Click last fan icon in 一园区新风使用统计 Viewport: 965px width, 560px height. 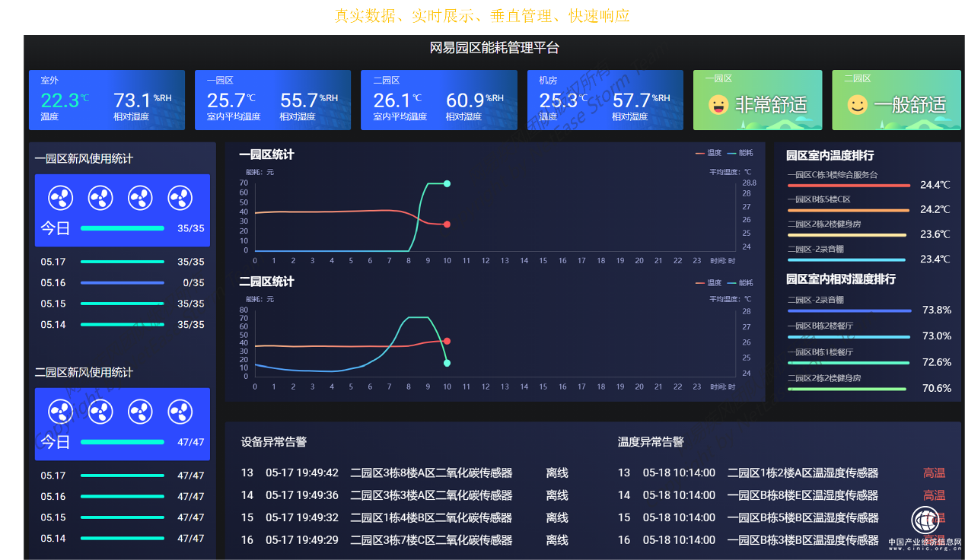tap(180, 198)
